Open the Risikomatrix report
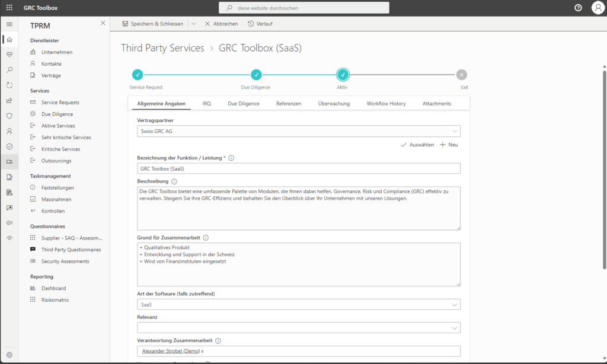Screen dimensions: 607x364 [55, 300]
